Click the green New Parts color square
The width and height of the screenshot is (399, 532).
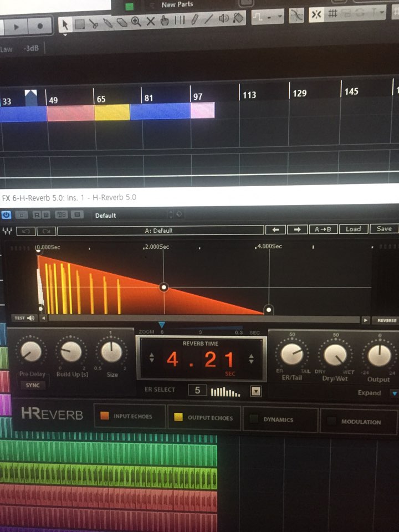[x=129, y=7]
